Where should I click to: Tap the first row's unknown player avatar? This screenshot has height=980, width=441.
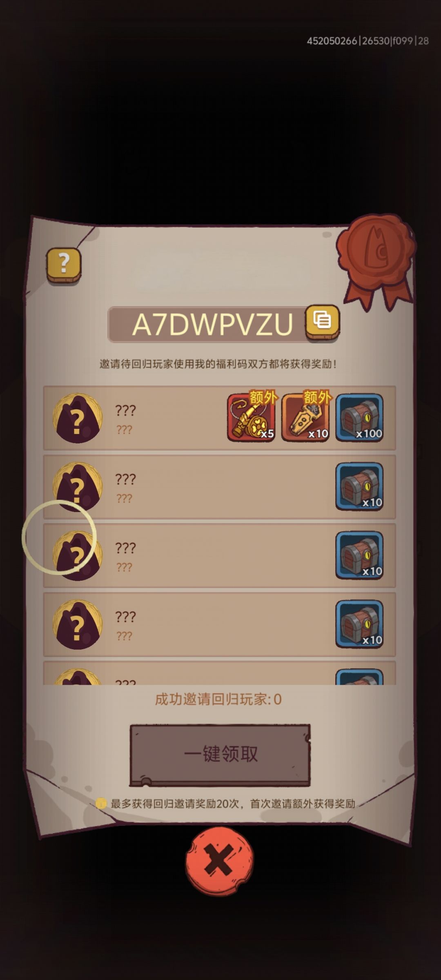78,418
